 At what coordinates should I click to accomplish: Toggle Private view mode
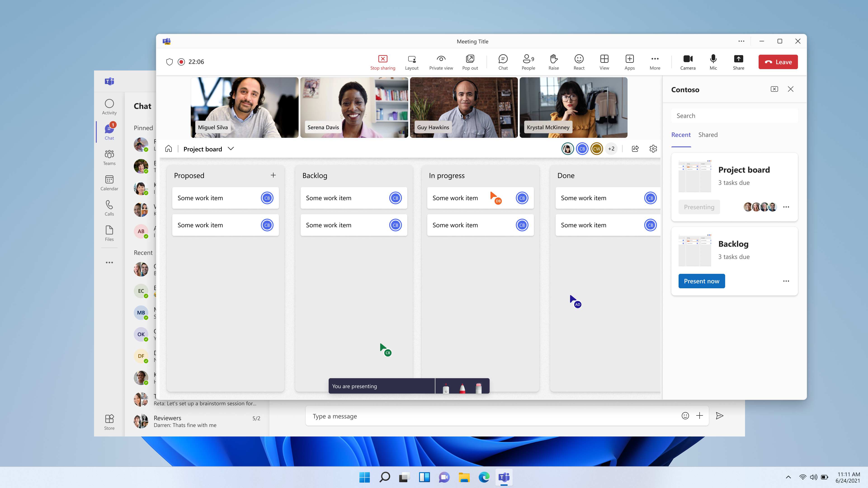coord(441,61)
